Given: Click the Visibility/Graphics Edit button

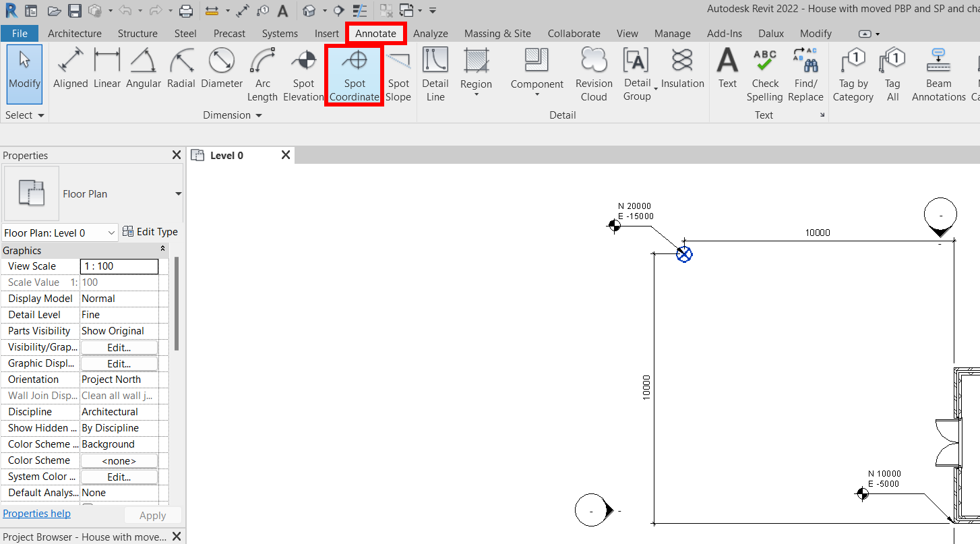Looking at the screenshot, I should (x=119, y=348).
